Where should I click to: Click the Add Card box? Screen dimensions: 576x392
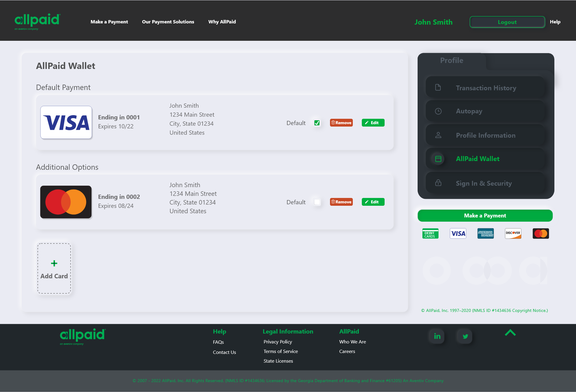click(54, 268)
